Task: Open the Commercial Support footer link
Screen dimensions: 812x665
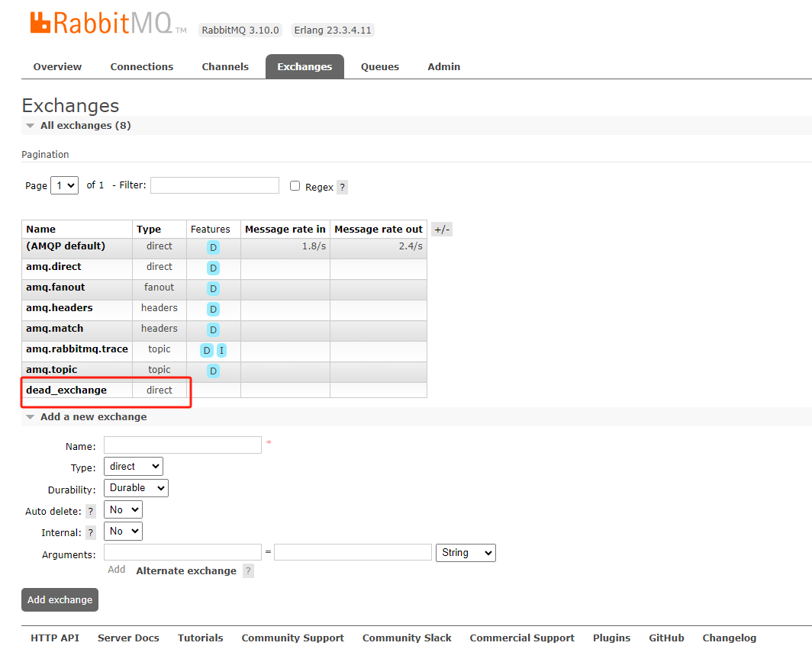Action: [x=522, y=638]
